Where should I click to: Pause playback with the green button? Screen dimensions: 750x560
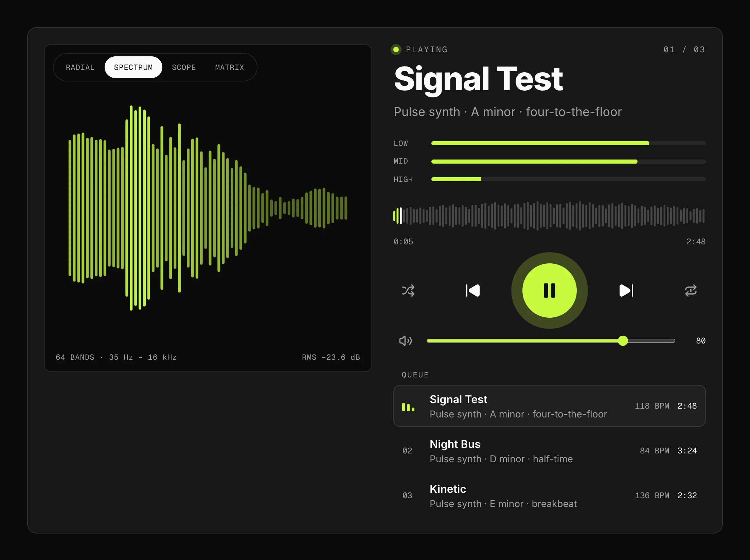click(x=549, y=291)
